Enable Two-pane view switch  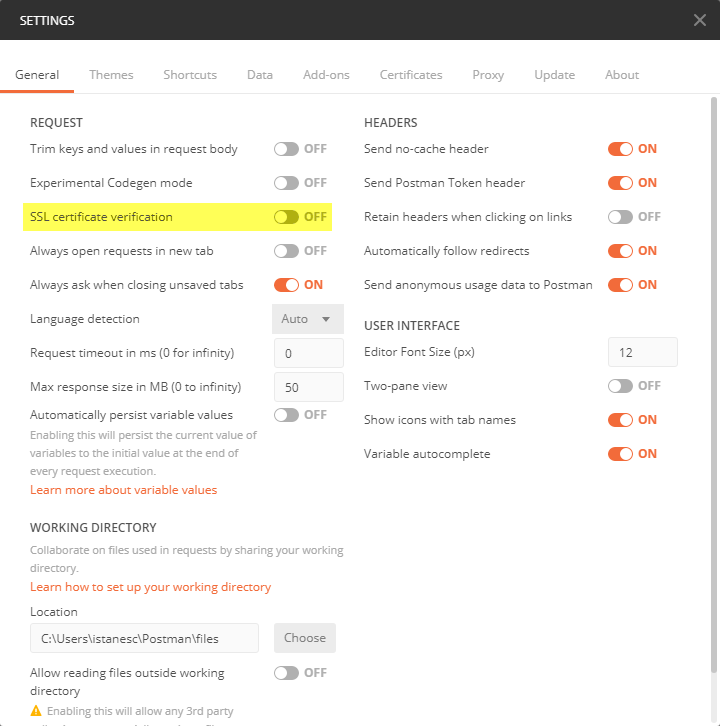pos(620,386)
